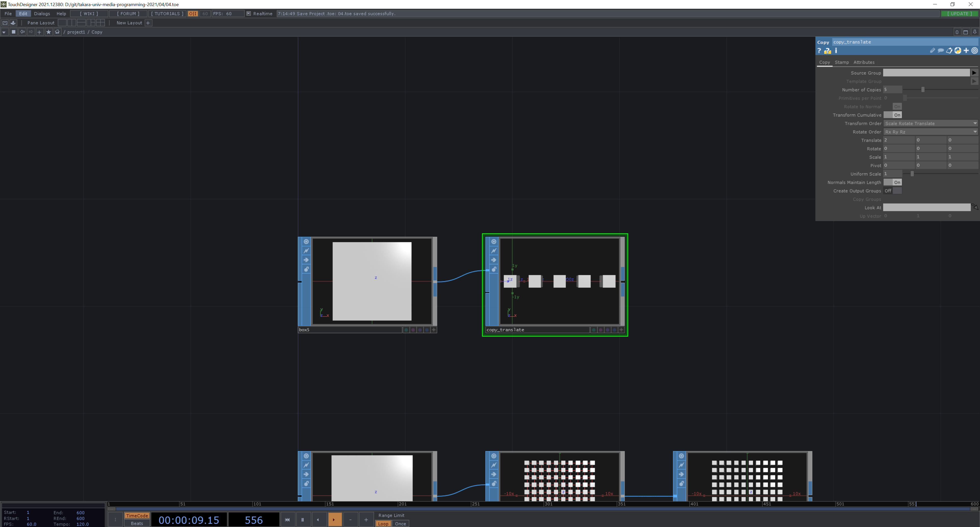Click the home icon in path bar

(x=57, y=32)
